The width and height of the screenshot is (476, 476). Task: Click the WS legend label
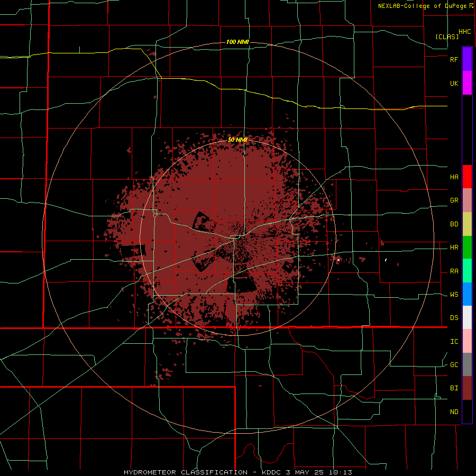[454, 295]
